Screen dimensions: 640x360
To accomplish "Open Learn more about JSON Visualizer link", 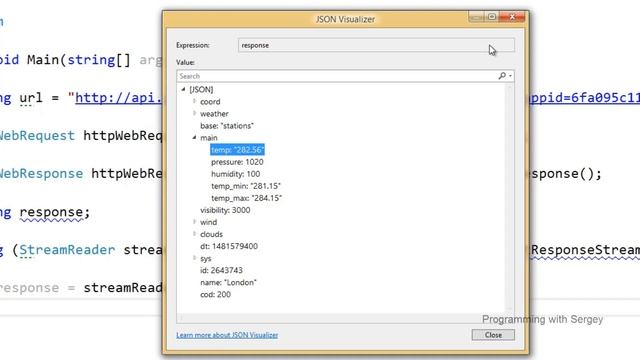I will click(227, 335).
